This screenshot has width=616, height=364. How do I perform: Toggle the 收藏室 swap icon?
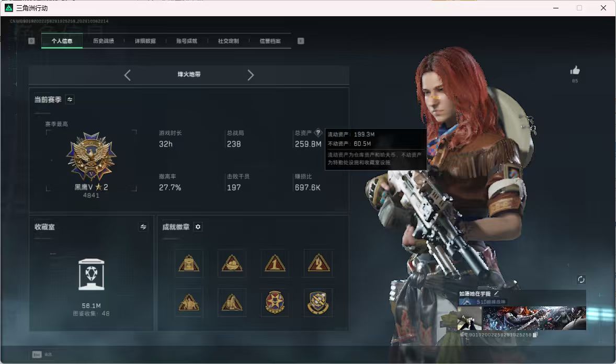click(143, 227)
